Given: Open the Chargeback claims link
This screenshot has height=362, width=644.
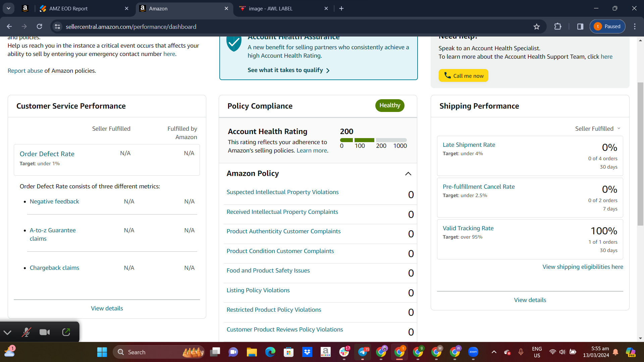Looking at the screenshot, I should (x=54, y=268).
